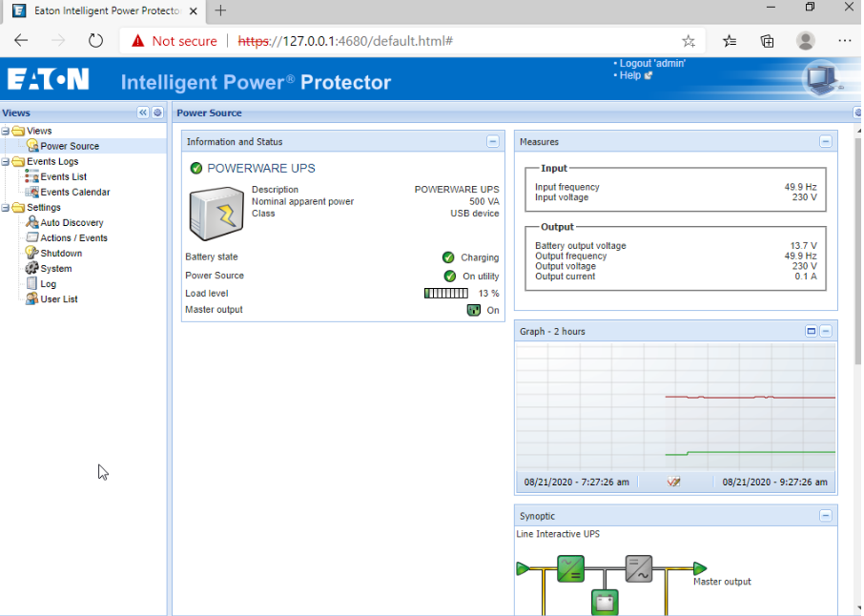Collapse the Graph - 2 hours panel

826,331
